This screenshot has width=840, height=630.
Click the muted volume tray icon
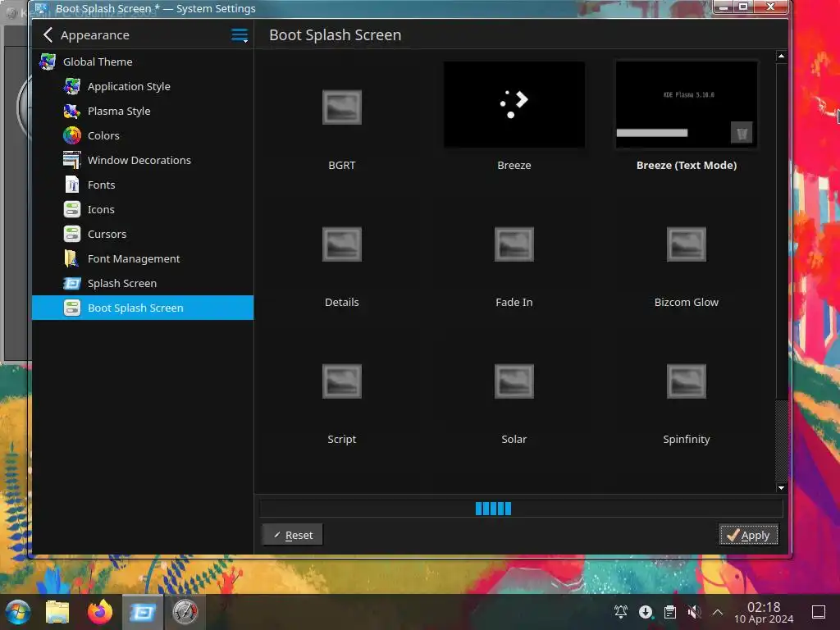[694, 612]
